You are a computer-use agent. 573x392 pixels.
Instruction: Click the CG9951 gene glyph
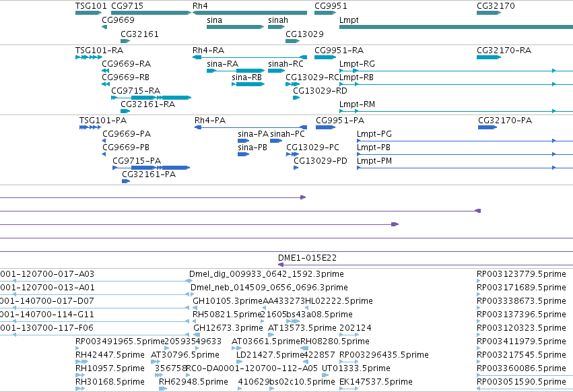(325, 13)
